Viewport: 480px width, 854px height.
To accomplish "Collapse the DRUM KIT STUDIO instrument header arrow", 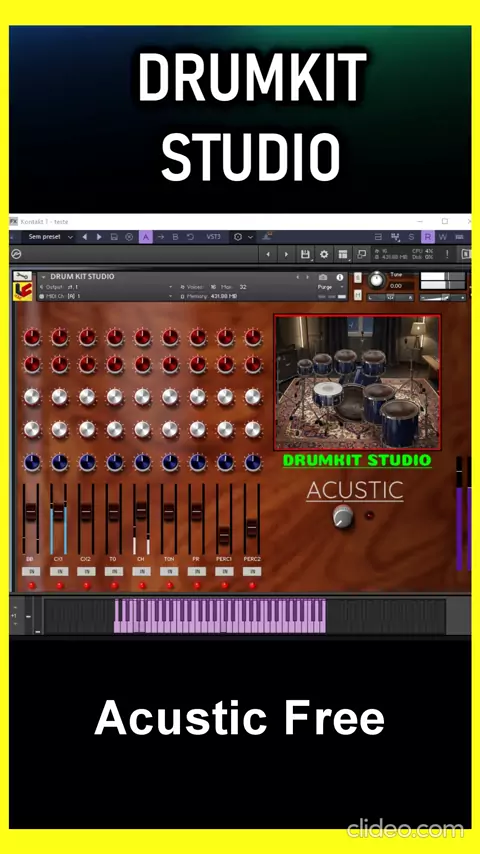I will pos(44,277).
